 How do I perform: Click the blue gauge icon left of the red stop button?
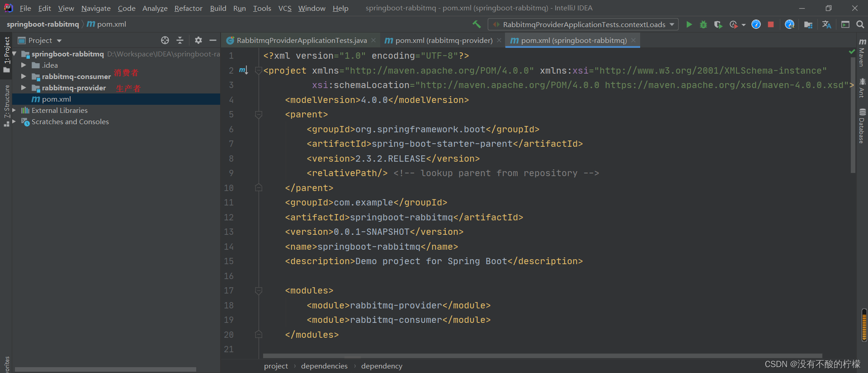tap(756, 24)
